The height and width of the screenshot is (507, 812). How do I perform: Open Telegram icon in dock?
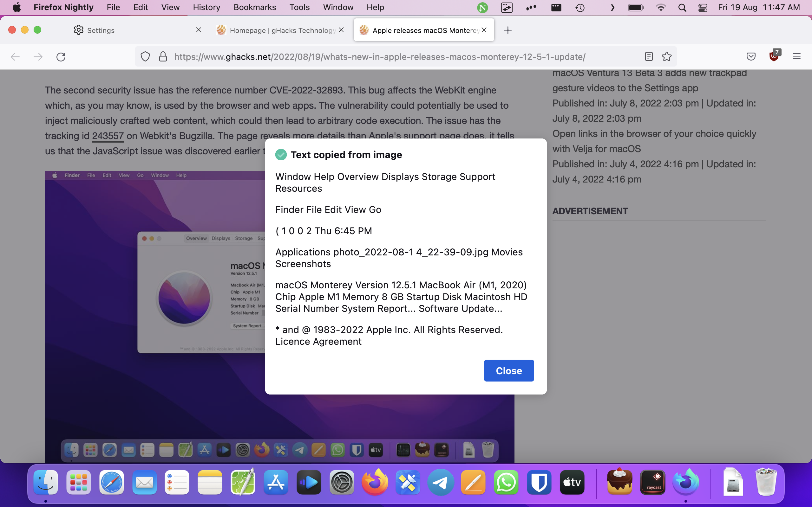click(x=440, y=481)
